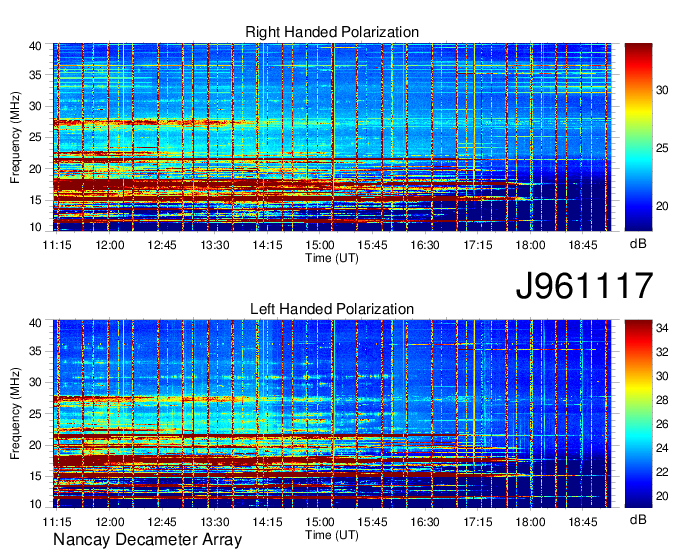Image resolution: width=680 pixels, height=552 pixels.
Task: Click the 18:45 time tick under Right Handed plot
Action: pos(583,245)
